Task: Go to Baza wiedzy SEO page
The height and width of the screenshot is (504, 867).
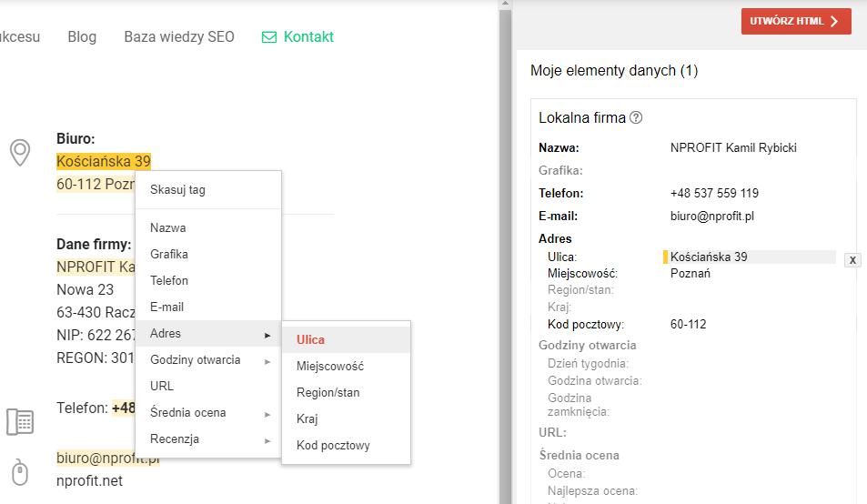Action: coord(179,37)
